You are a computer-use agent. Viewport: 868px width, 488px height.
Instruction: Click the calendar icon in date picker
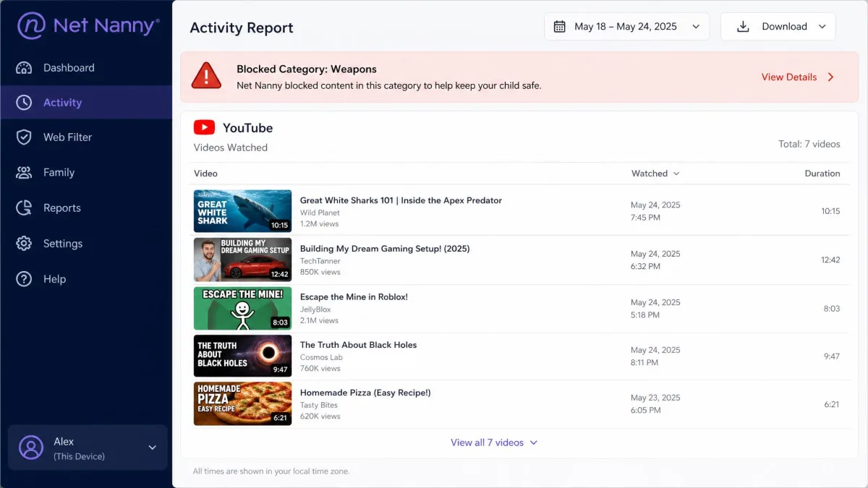[559, 27]
